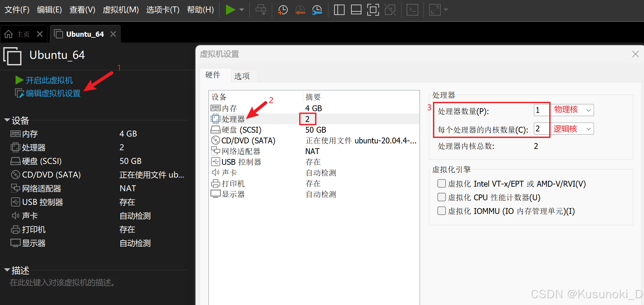
Task: Click the 4 GB summary in settings list
Action: point(313,108)
